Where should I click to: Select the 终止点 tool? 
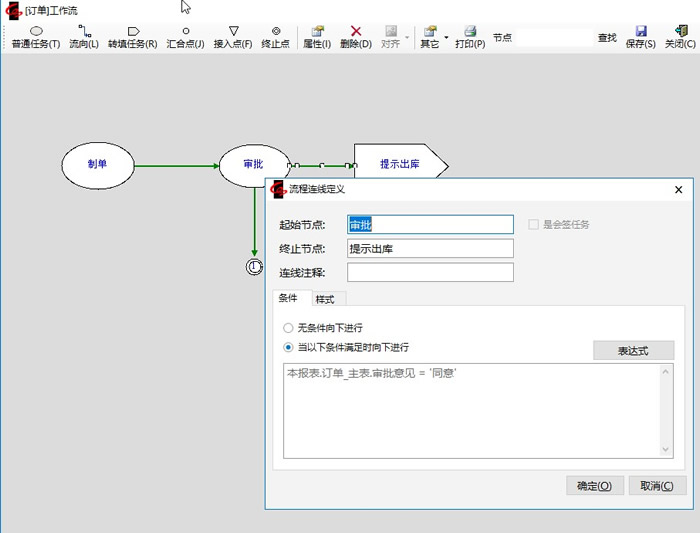coord(275,37)
